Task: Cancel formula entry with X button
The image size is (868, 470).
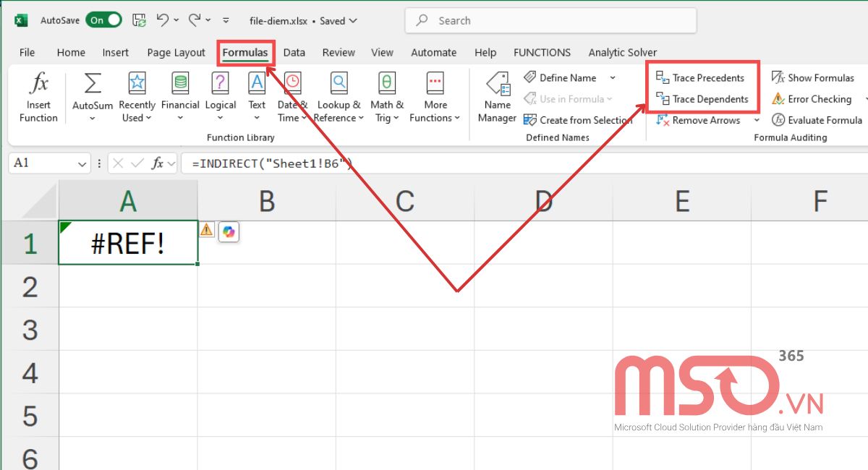Action: click(119, 163)
